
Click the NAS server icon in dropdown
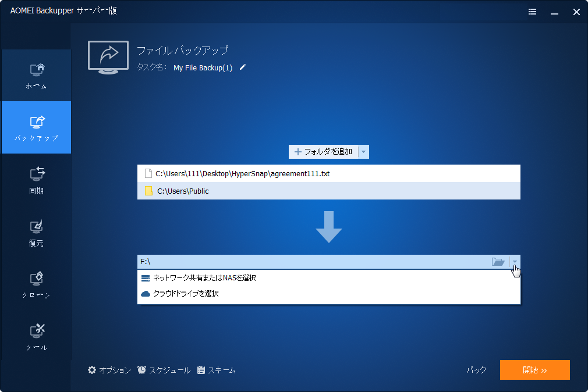pyautogui.click(x=146, y=278)
